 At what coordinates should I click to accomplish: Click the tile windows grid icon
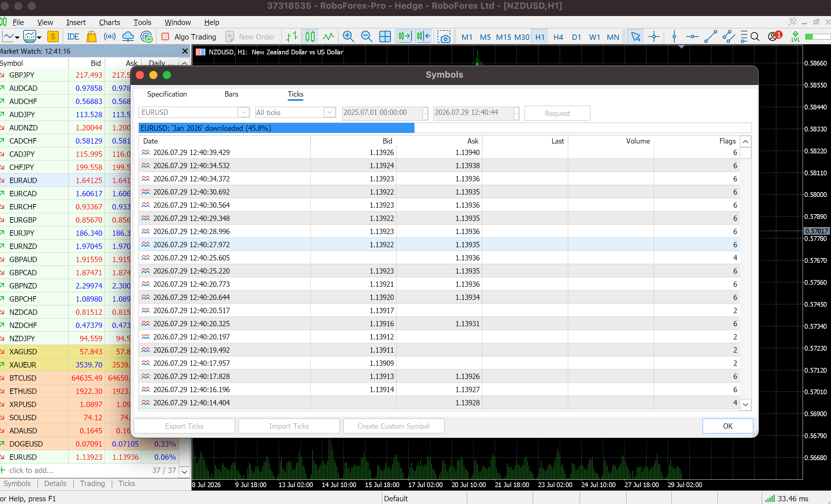(x=385, y=36)
